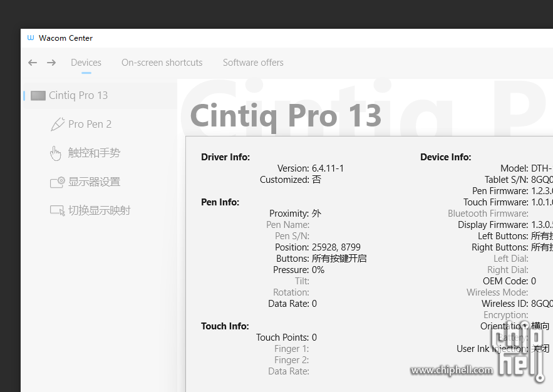Click the Pro Pen 2 pen icon
Image resolution: width=553 pixels, height=392 pixels.
pos(58,124)
